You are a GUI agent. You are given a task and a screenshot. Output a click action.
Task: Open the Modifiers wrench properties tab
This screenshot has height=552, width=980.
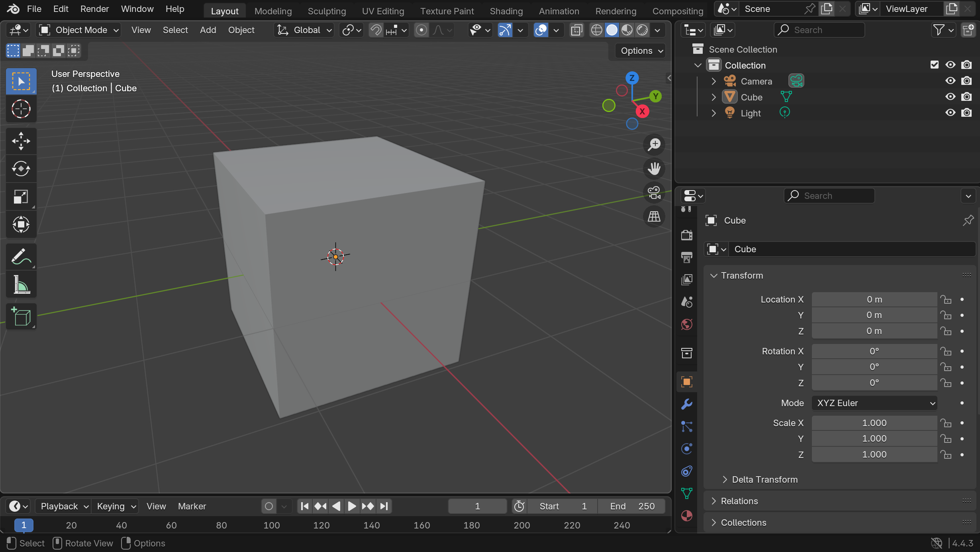[x=687, y=404]
